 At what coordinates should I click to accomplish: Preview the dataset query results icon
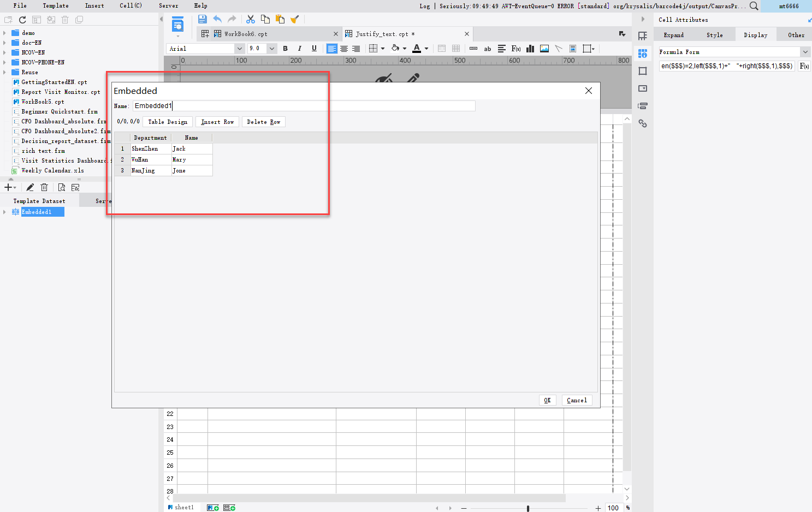click(61, 187)
